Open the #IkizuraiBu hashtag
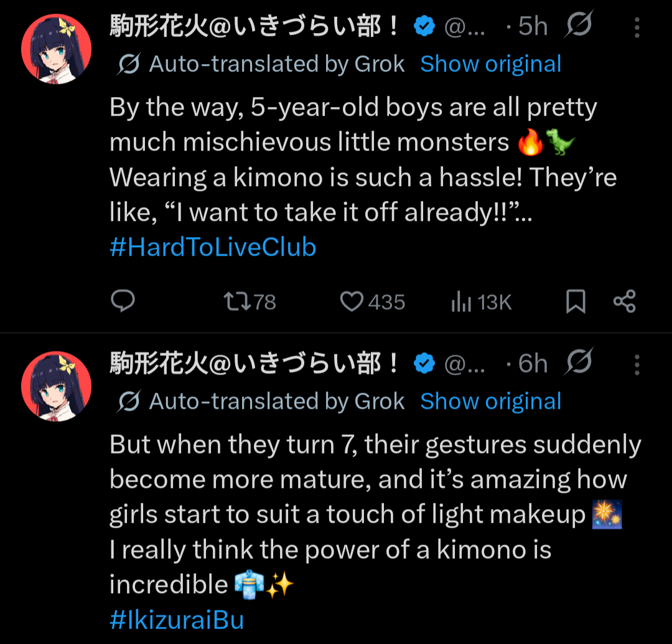The width and height of the screenshot is (672, 644). point(177,620)
